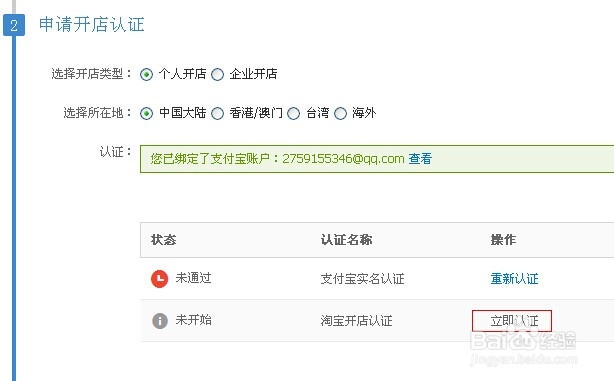Click the red clock 未通过 status icon
Image resolution: width=614 pixels, height=381 pixels.
click(159, 279)
